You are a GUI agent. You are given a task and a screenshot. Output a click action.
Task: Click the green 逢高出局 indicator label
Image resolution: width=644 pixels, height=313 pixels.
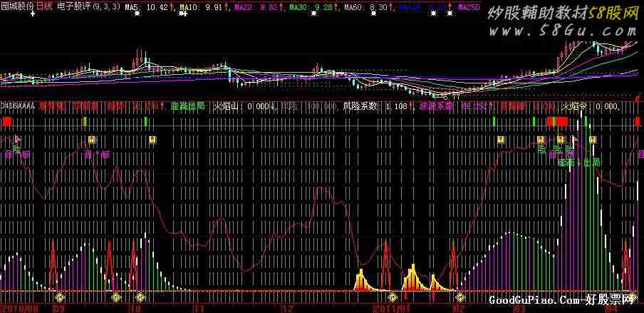click(x=187, y=106)
